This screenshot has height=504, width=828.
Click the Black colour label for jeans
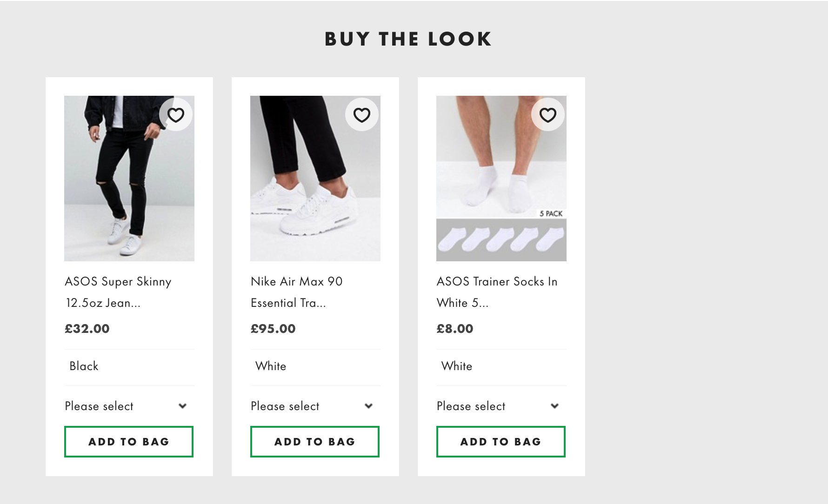tap(84, 366)
